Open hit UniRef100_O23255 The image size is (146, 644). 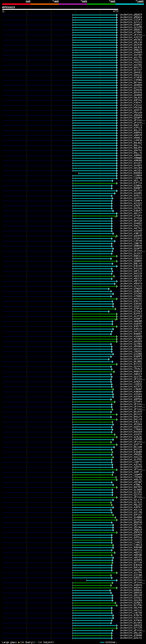(131, 27)
